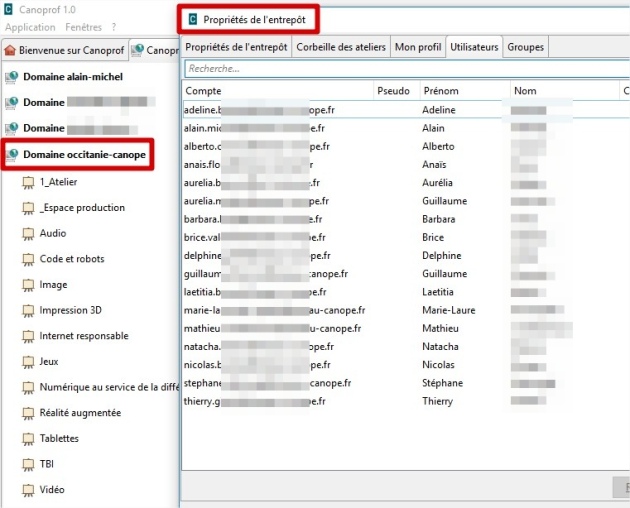
Task: Click the workshop icon beside Audio
Action: coord(28,234)
